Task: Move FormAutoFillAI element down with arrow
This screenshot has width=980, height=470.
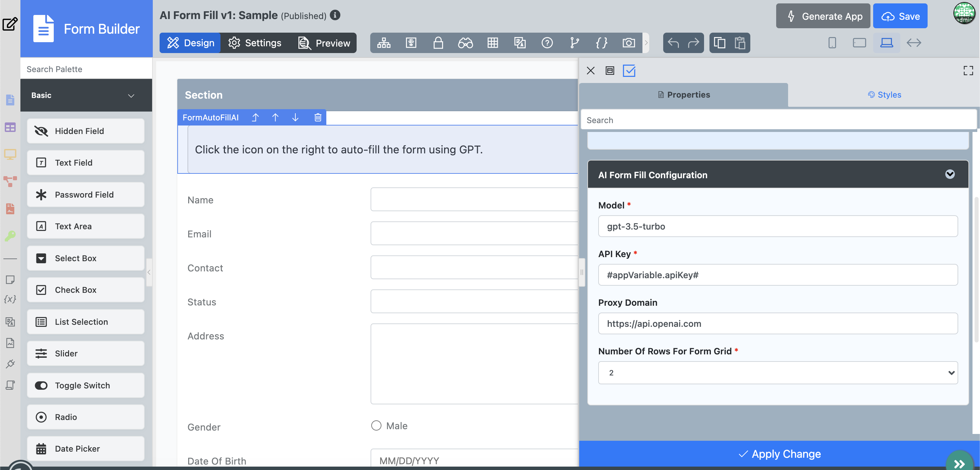Action: (x=295, y=118)
